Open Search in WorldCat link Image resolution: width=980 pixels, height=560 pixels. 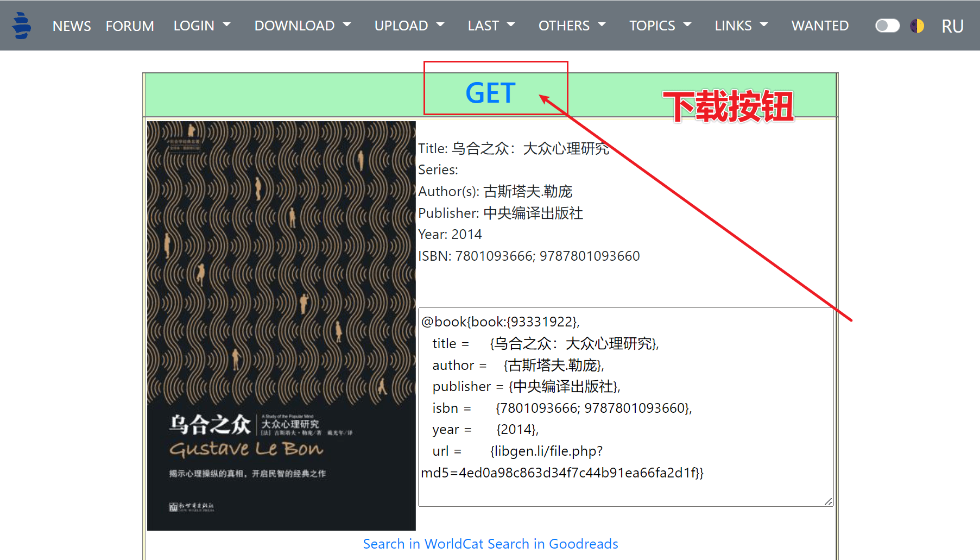click(424, 544)
